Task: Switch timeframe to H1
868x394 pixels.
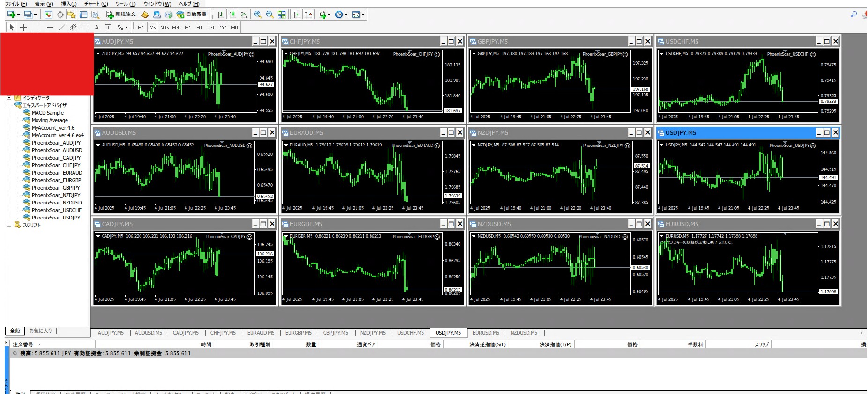Action: tap(188, 27)
